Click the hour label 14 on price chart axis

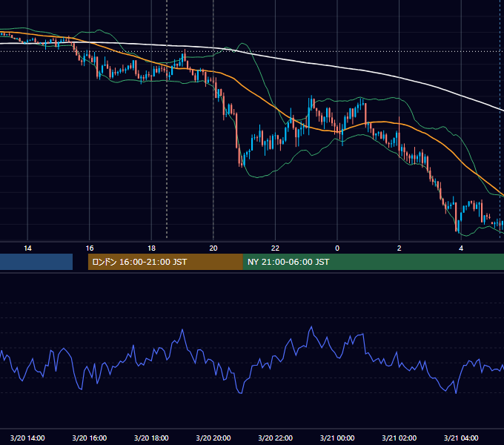(x=27, y=248)
